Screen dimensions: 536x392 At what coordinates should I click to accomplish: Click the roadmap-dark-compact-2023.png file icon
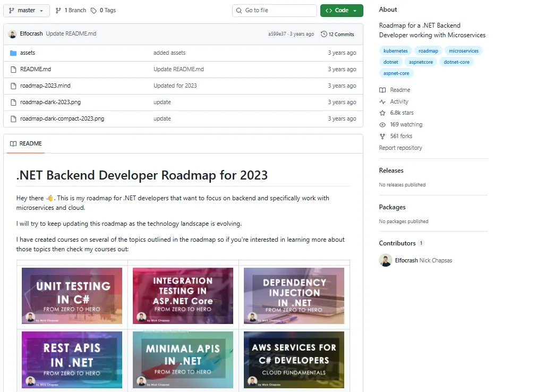coord(13,118)
